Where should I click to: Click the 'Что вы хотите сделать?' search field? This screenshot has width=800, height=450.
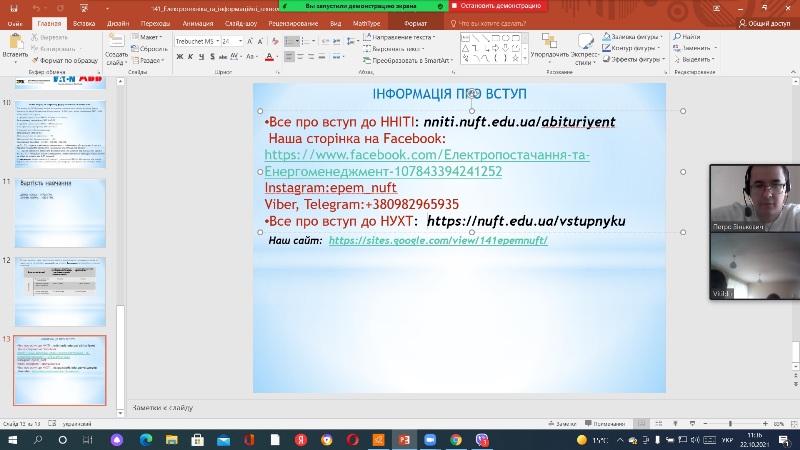tap(488, 23)
